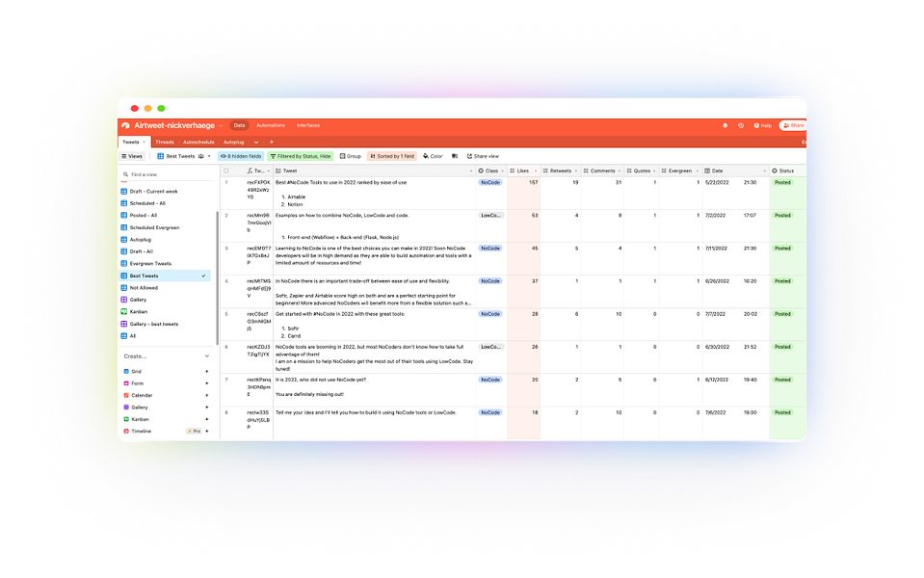Open the Help button
The height and width of the screenshot is (578, 924).
[x=762, y=125]
